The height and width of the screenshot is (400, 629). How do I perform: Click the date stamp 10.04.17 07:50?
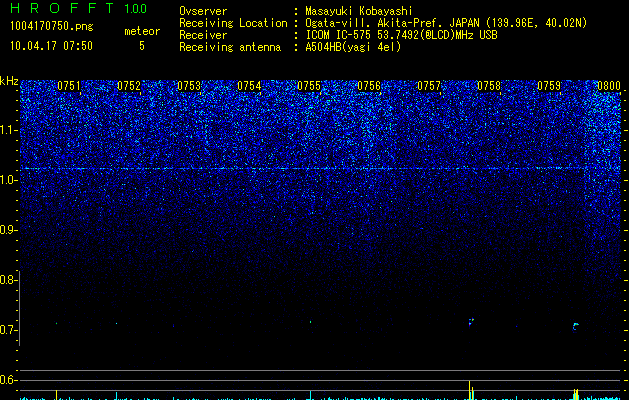(x=51, y=46)
